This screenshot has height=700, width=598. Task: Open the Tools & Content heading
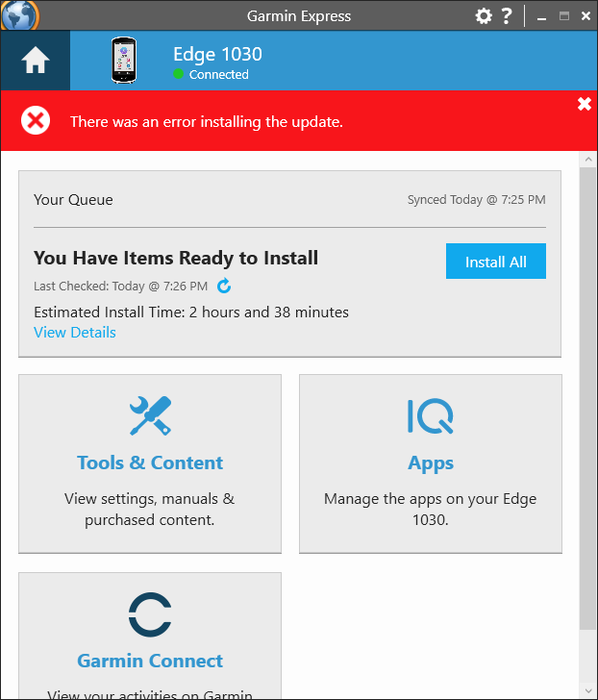coord(150,462)
